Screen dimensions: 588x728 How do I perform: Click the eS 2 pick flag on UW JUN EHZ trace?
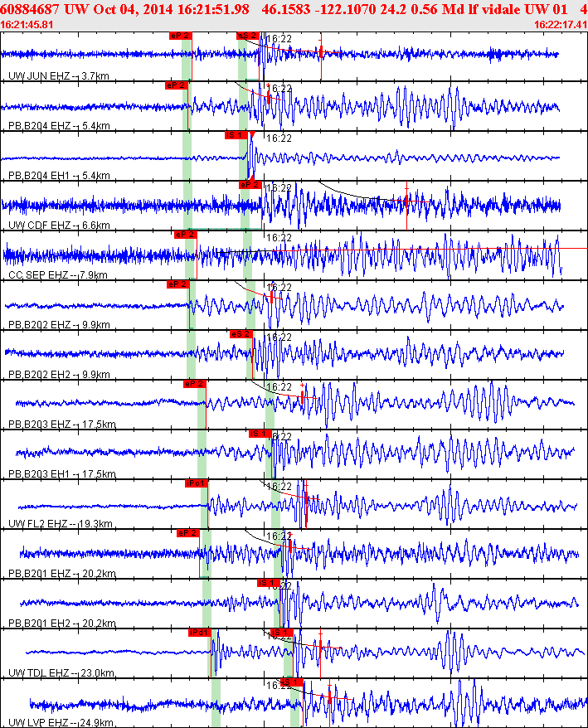coord(247,36)
